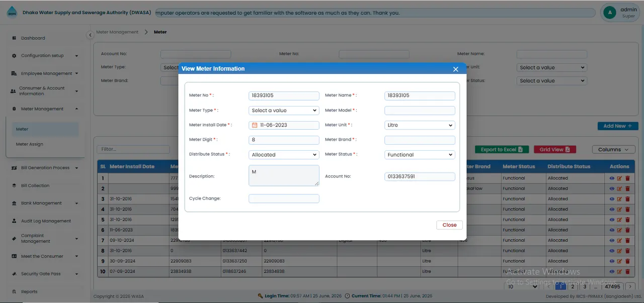This screenshot has width=644, height=303.
Task: Edit table row 2 using the pencil icon
Action: [x=619, y=189]
